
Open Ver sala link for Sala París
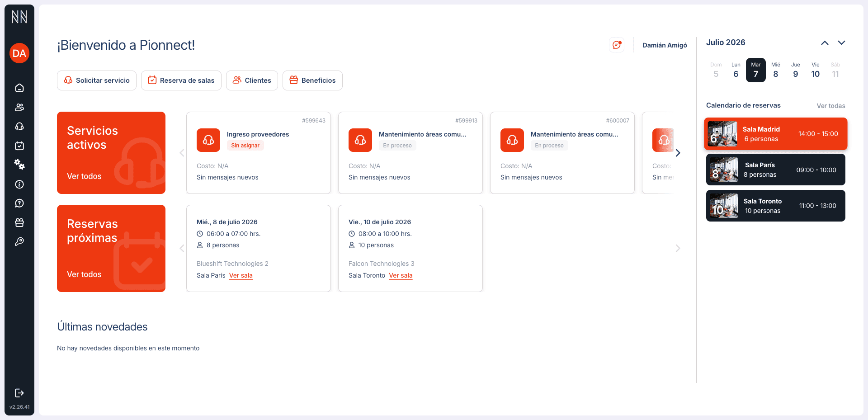point(241,275)
